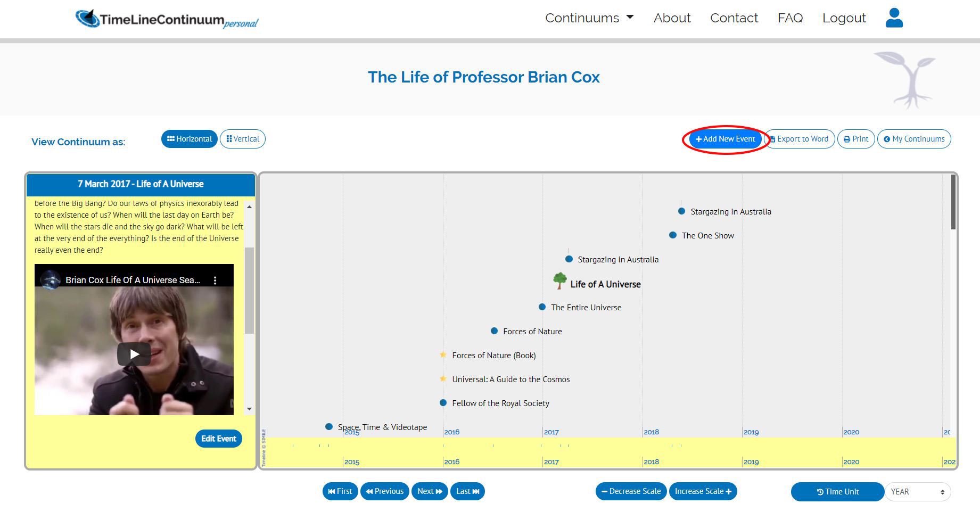Click the Print button

(x=856, y=139)
